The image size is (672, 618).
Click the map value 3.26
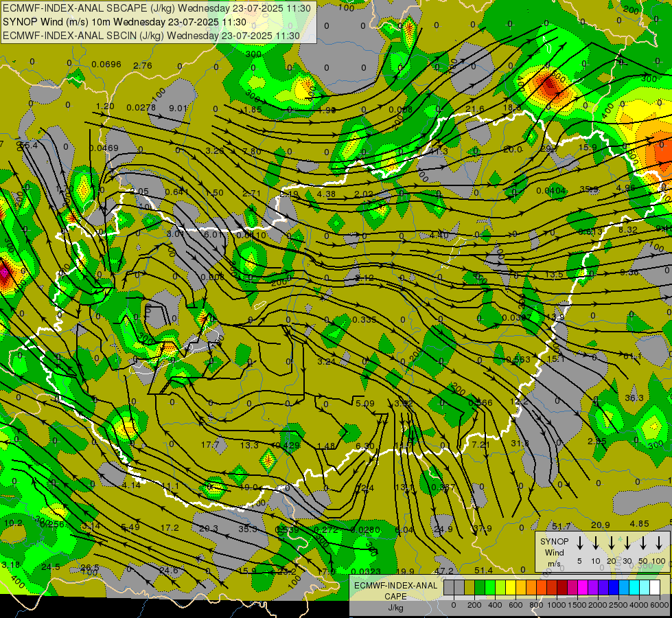[215, 150]
